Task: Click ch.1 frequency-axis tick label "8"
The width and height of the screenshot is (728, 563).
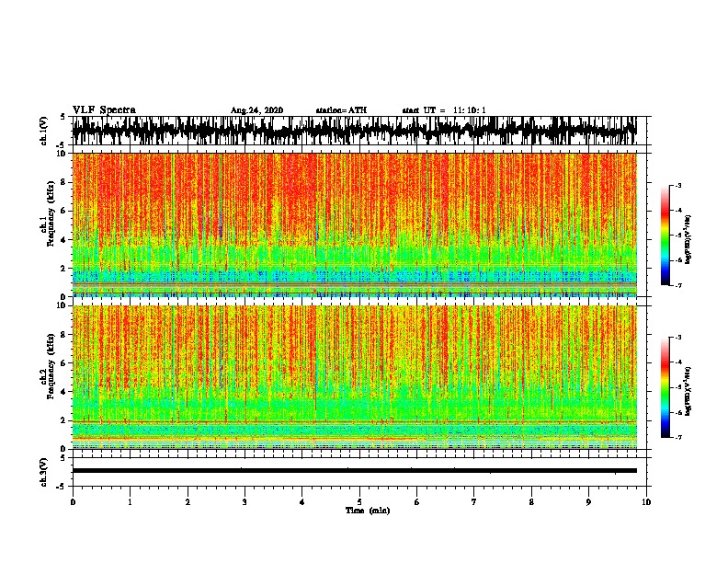Action: pos(63,182)
